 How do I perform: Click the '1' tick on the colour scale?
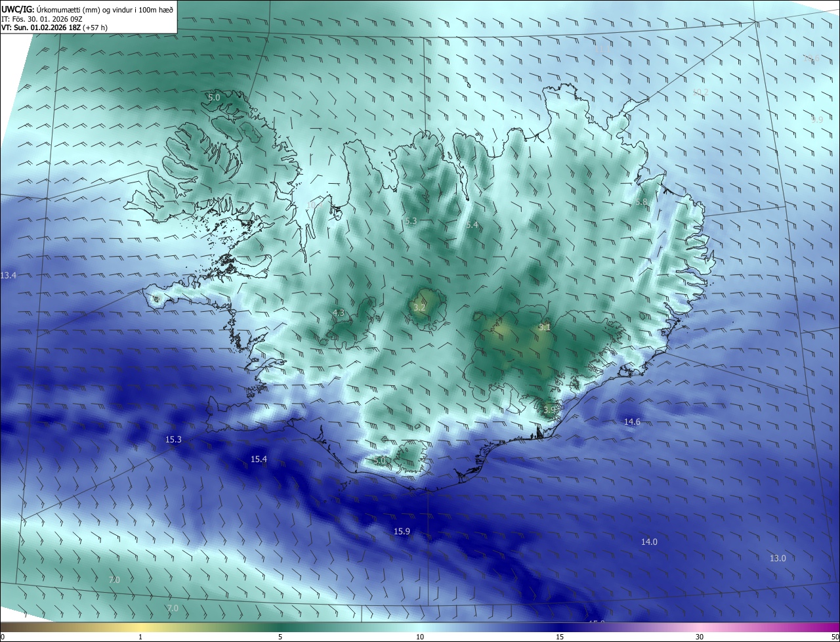coord(140,637)
